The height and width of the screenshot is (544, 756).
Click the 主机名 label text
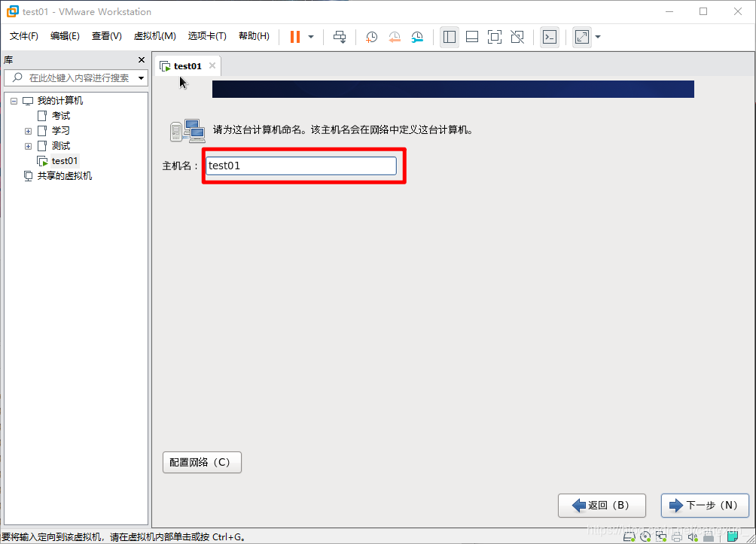click(180, 166)
